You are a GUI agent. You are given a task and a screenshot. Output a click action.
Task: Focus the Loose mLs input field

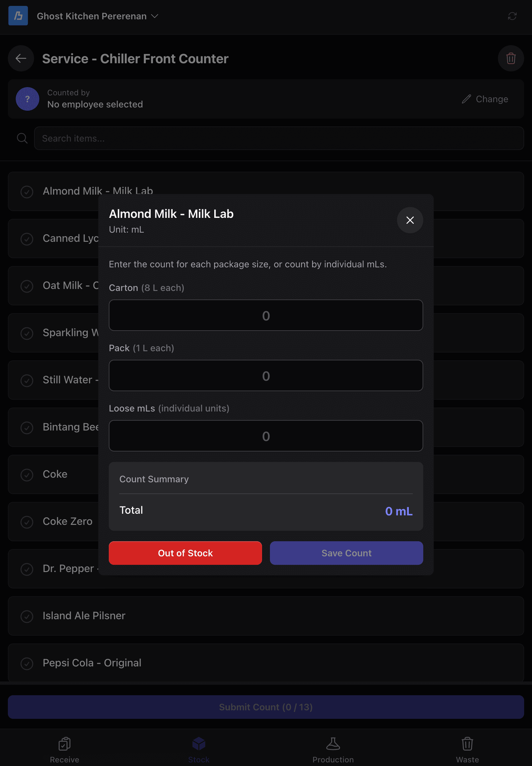[266, 435]
